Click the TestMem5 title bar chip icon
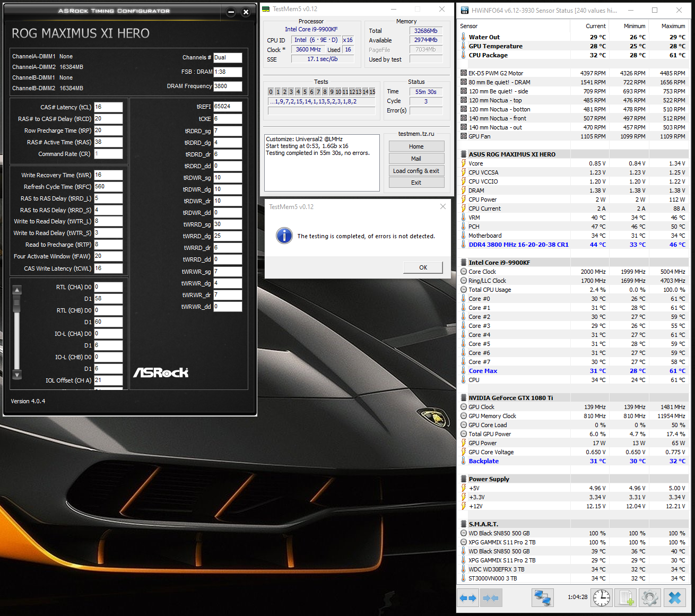Screen dimensions: 695x616 (x=266, y=9)
